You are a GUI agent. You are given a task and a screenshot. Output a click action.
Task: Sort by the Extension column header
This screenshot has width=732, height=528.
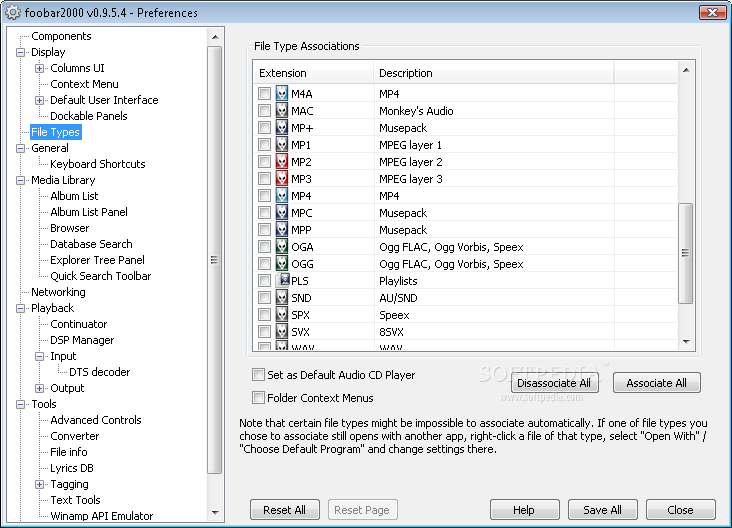315,73
